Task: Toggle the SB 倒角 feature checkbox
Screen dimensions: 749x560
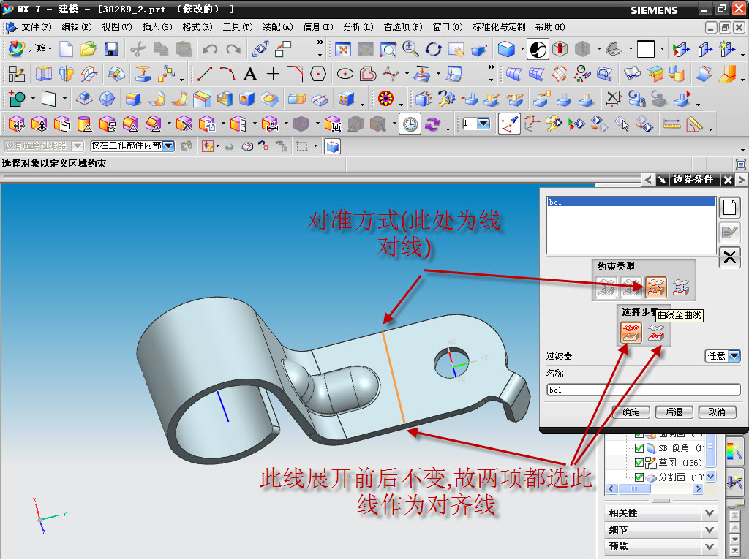Action: pos(639,448)
